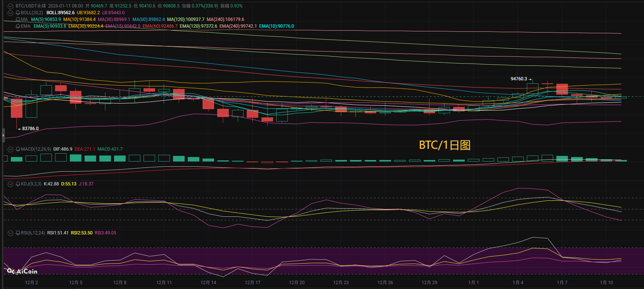
Task: Collapse the MACD panel chevron
Action: click(x=10, y=149)
